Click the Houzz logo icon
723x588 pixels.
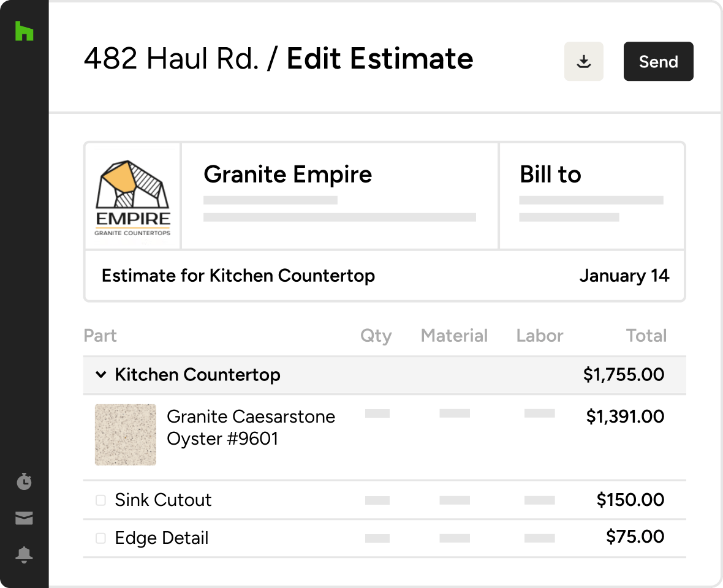pyautogui.click(x=24, y=31)
